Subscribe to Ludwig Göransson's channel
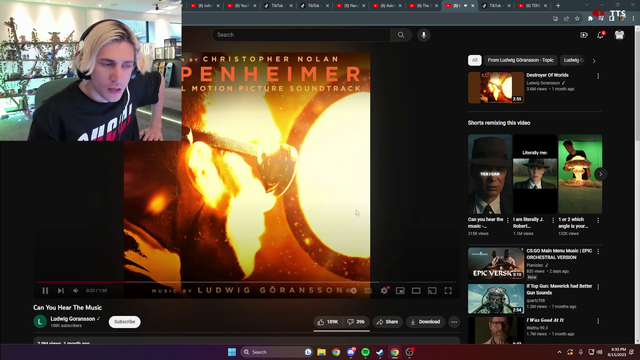The image size is (640, 360). 124,322
